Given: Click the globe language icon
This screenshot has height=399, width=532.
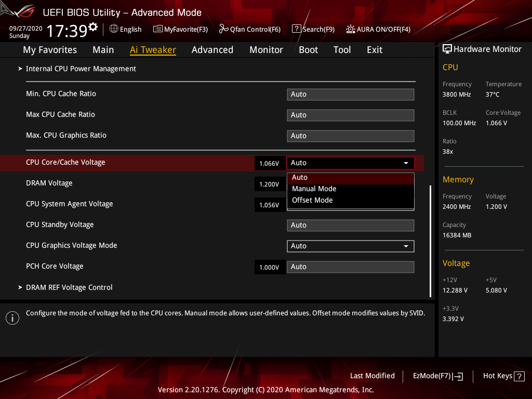Looking at the screenshot, I should coord(114,29).
